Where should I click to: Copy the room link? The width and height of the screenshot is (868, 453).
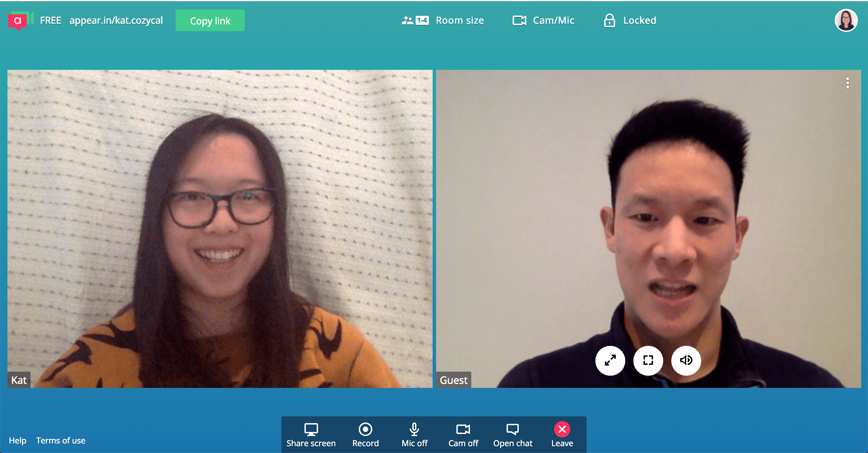[x=210, y=20]
